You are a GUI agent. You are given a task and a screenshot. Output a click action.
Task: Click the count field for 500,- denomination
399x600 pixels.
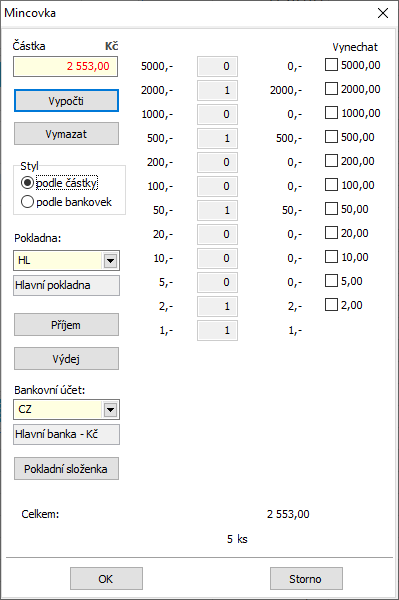217,138
